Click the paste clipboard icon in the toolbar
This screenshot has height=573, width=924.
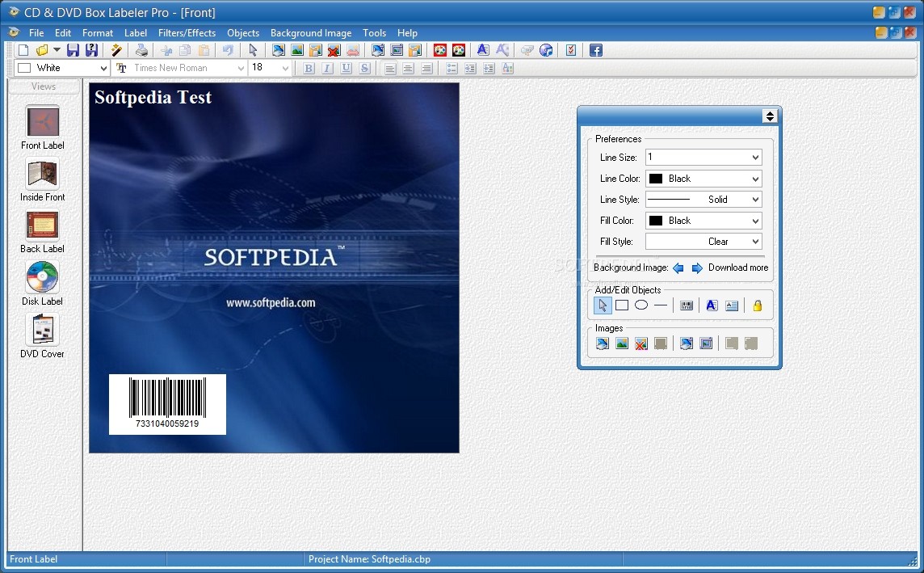tap(204, 50)
